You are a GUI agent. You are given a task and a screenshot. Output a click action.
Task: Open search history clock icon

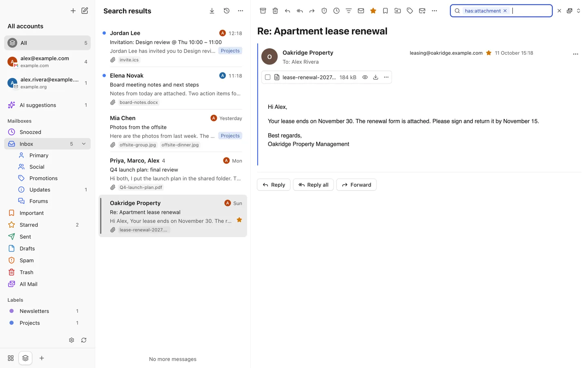click(x=227, y=11)
